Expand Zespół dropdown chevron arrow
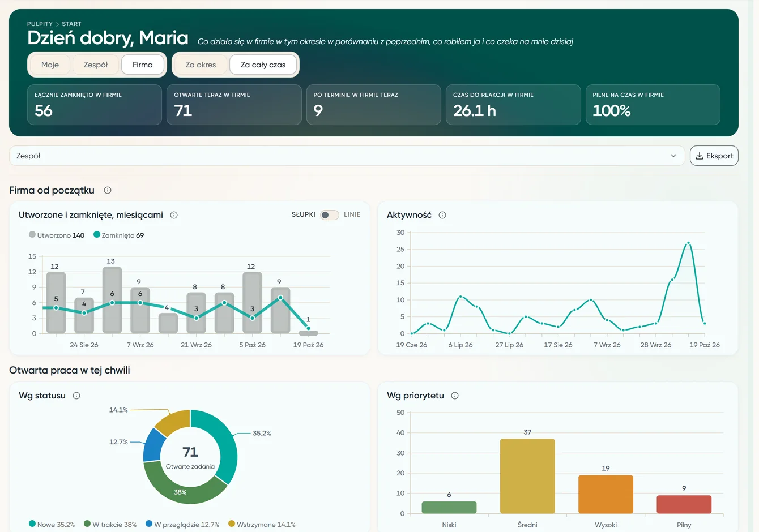This screenshot has width=759, height=532. click(x=673, y=156)
